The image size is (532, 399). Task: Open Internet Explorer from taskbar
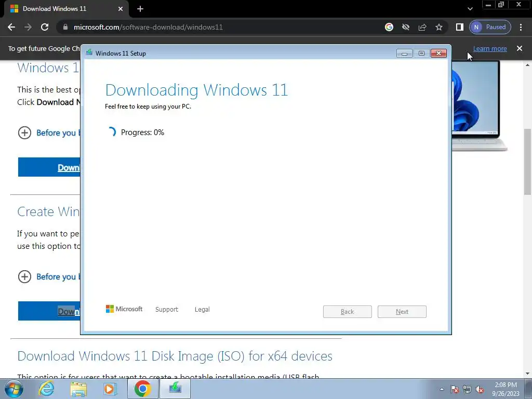pyautogui.click(x=46, y=389)
